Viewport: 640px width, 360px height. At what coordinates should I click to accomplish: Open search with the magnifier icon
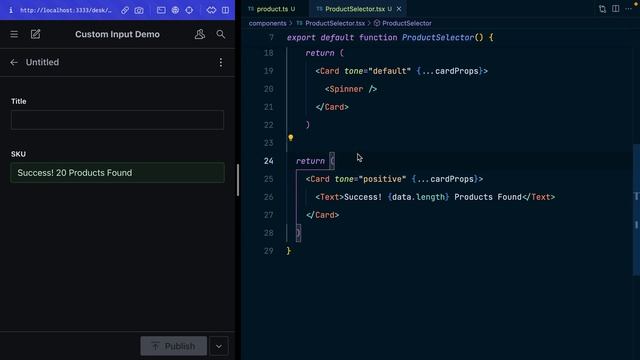point(220,34)
